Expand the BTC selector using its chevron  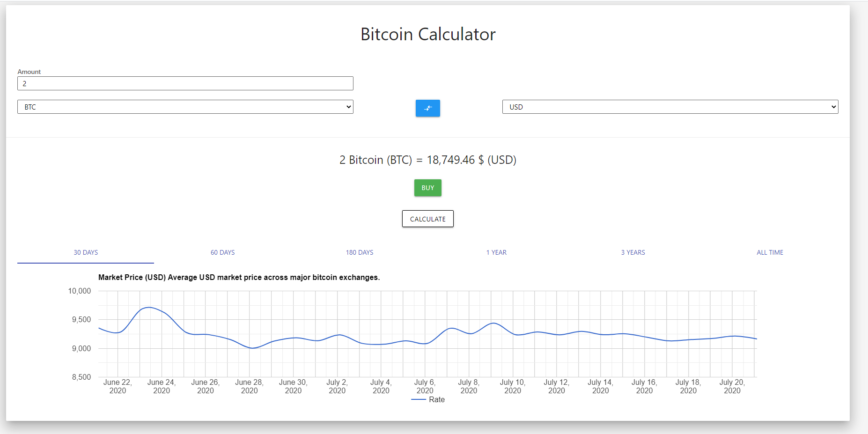pyautogui.click(x=349, y=107)
